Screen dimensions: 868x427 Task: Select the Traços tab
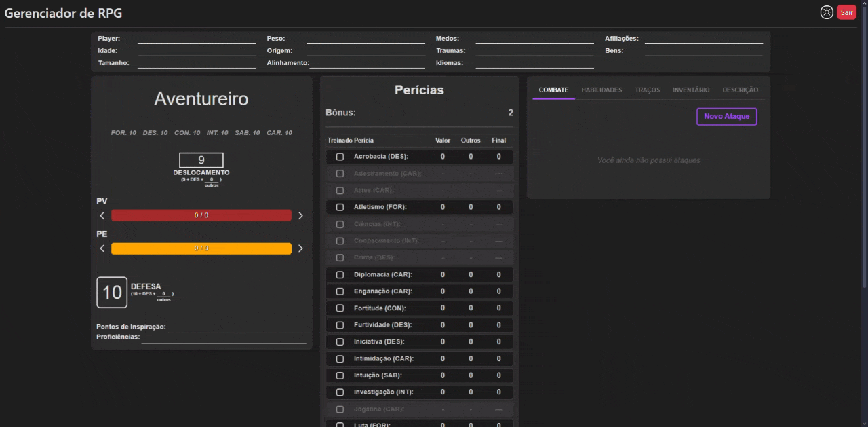pos(647,90)
